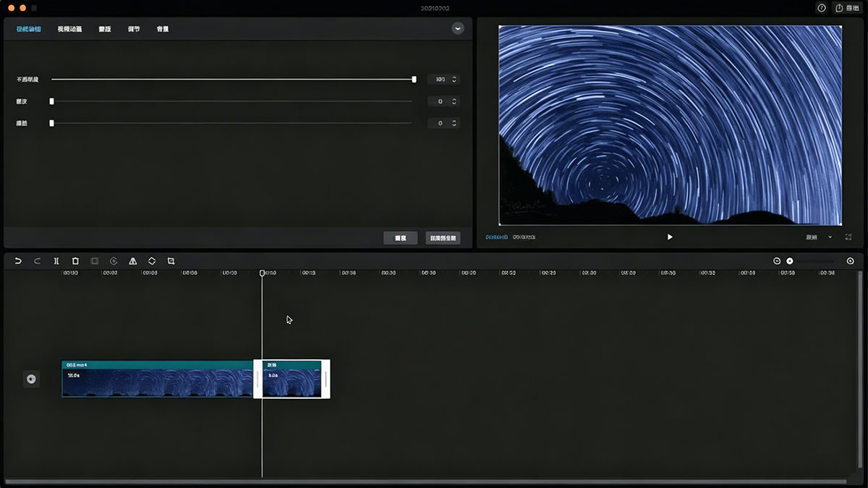Click the stepper arrows beside opacity value 100
Screen dimensions: 868x488
pyautogui.click(x=454, y=80)
